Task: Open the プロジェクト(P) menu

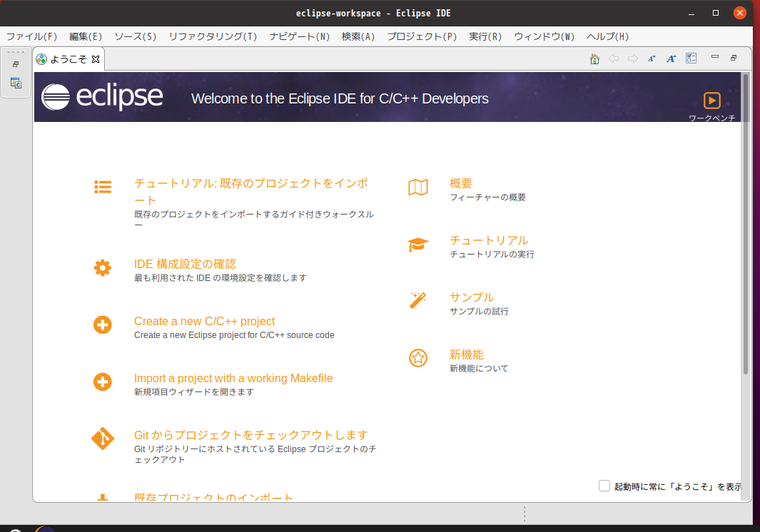Action: (422, 37)
